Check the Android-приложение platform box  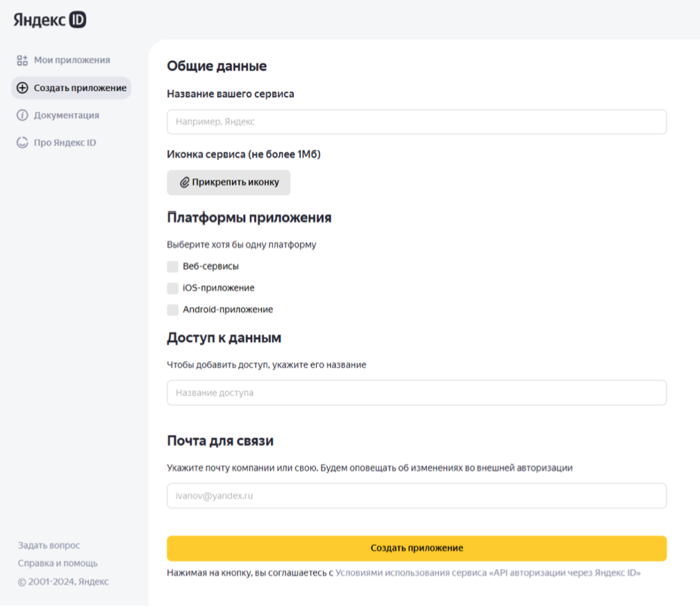[173, 310]
